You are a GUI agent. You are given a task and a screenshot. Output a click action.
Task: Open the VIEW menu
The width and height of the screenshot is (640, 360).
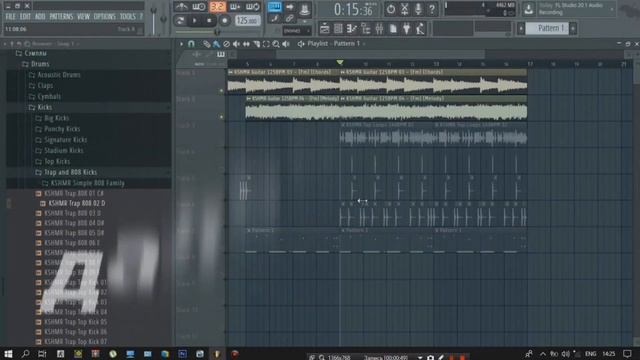83,16
